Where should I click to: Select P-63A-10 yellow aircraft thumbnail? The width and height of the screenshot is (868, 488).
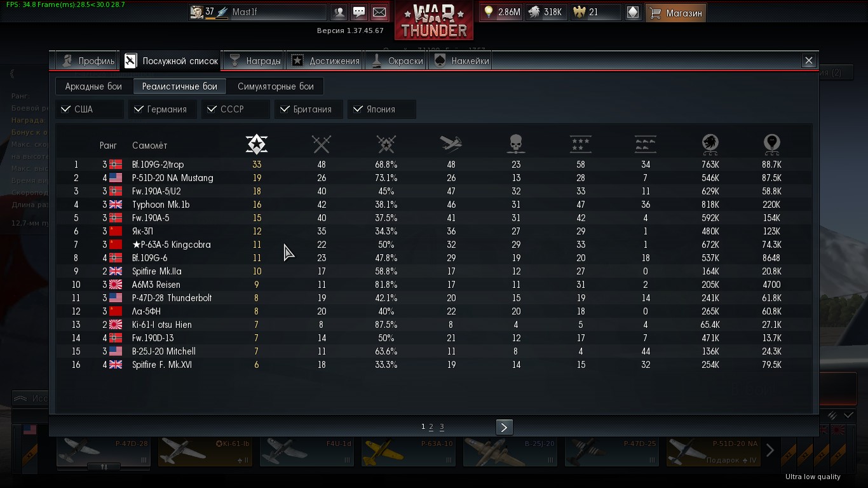(408, 451)
